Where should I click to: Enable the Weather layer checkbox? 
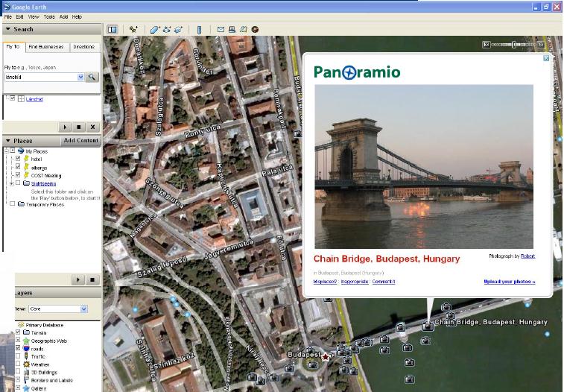click(18, 364)
